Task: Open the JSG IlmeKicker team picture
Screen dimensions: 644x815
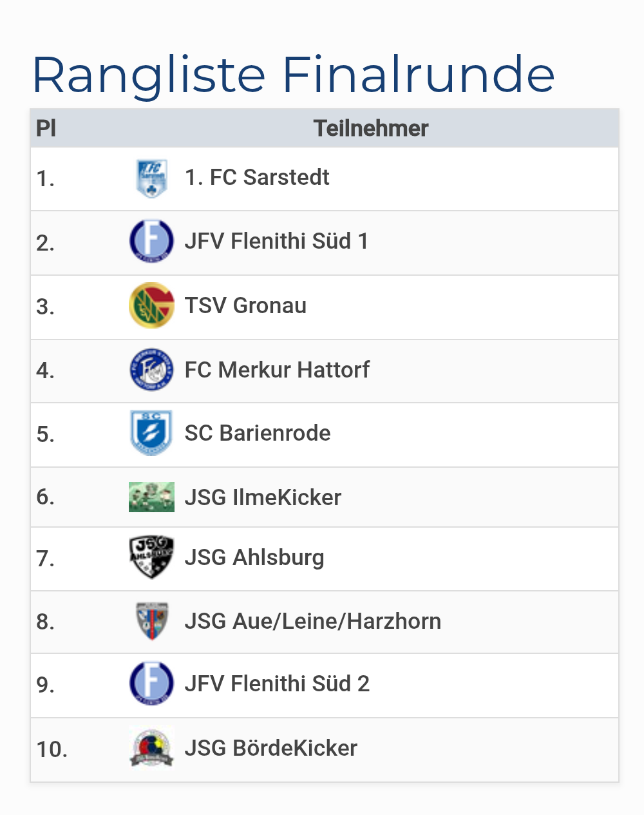Action: 151,497
